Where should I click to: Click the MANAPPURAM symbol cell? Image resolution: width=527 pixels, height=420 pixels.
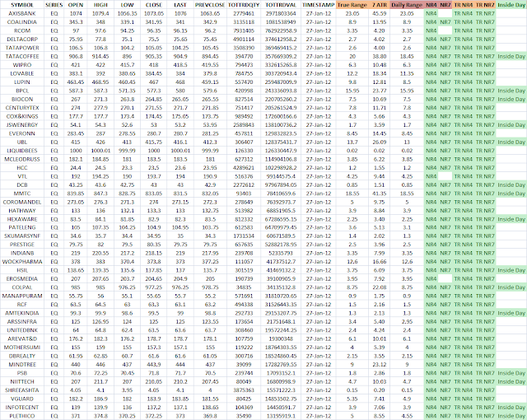pos(22,296)
